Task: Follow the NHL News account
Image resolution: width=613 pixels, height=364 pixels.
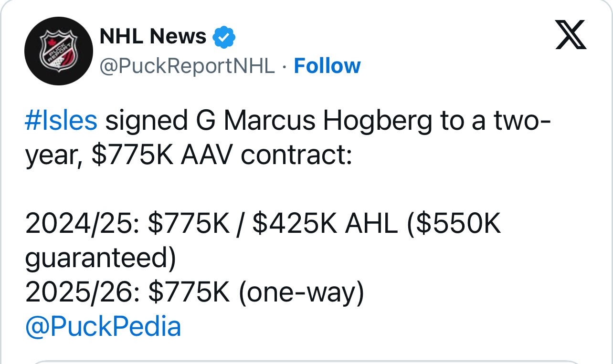Action: coord(327,66)
